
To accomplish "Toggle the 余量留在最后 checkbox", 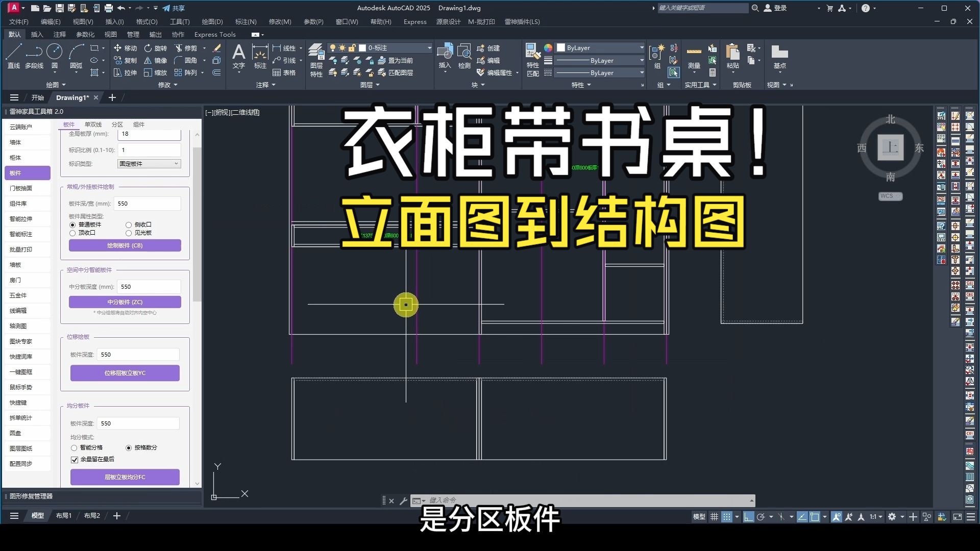I will pyautogui.click(x=75, y=460).
